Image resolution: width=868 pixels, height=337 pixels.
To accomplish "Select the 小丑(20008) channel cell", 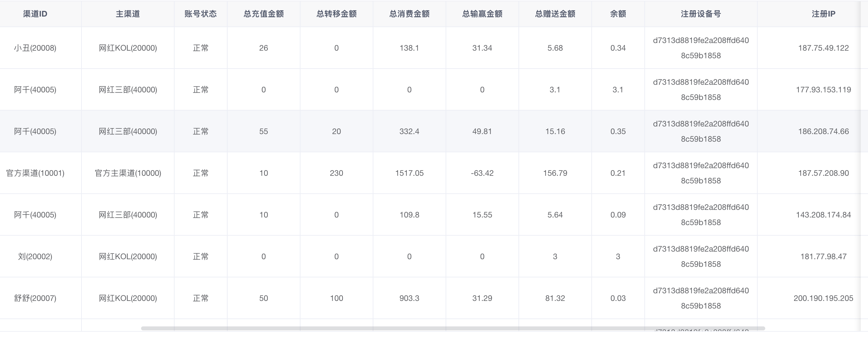I will (x=35, y=48).
